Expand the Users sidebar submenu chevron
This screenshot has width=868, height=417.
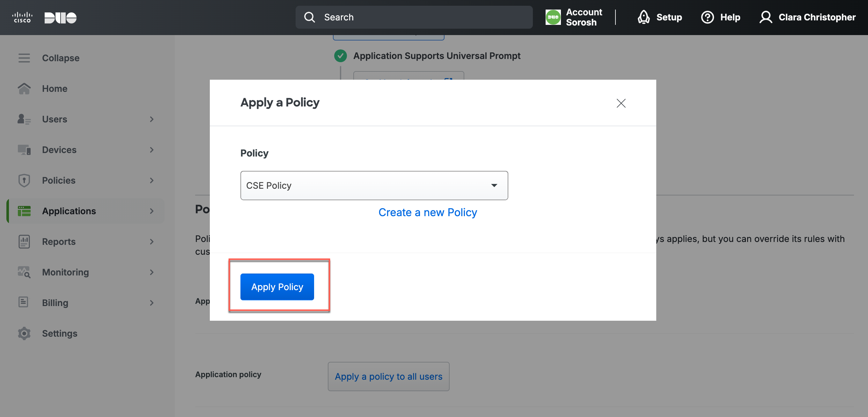(152, 119)
